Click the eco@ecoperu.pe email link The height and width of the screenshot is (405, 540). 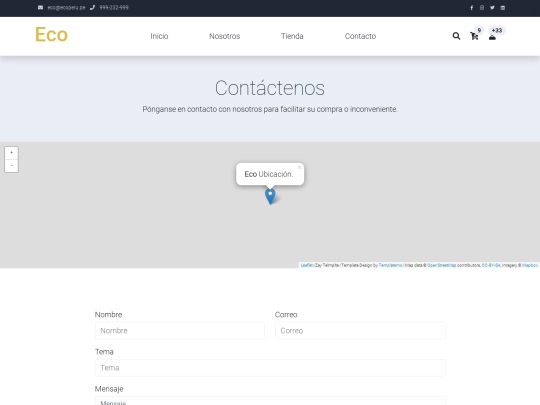tap(66, 8)
